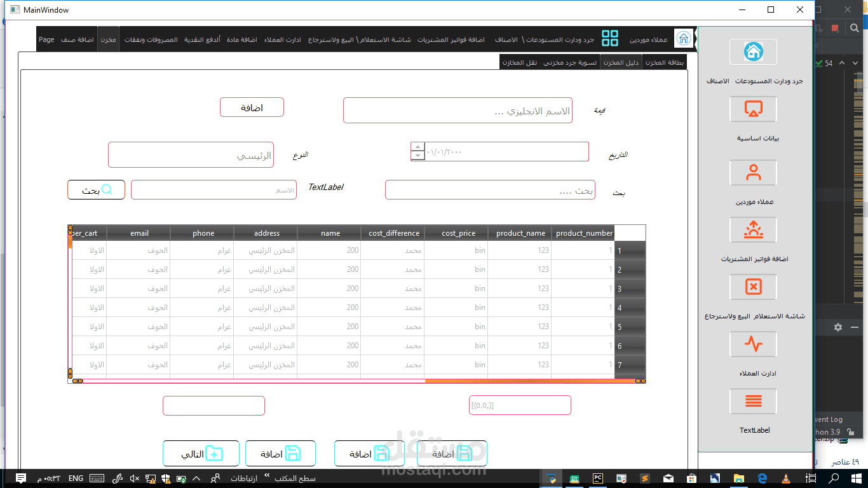Click PyCharm window search icon
The width and height of the screenshot is (868, 488).
pyautogui.click(x=856, y=28)
